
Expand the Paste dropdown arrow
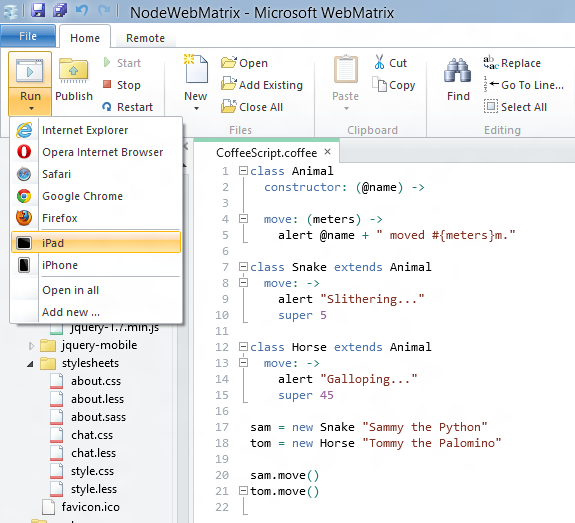click(x=346, y=109)
